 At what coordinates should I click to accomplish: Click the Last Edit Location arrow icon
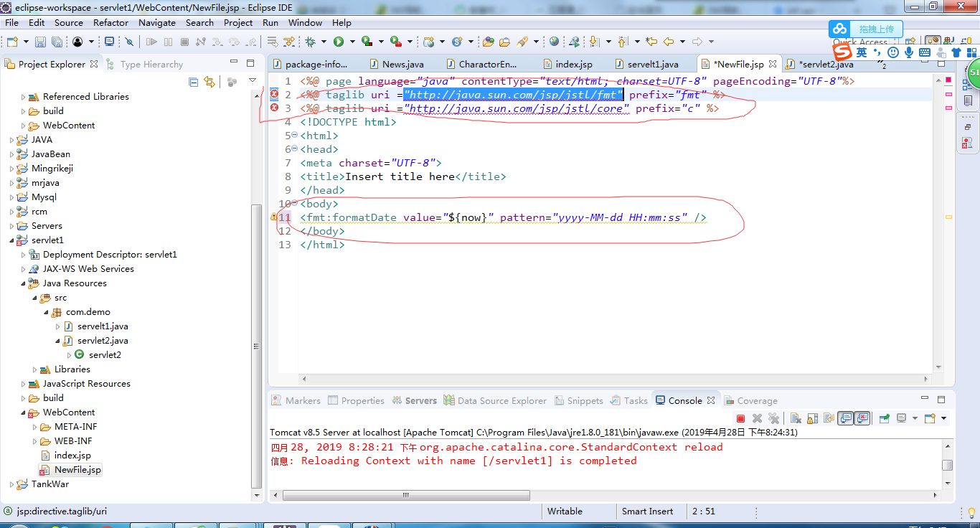(651, 42)
